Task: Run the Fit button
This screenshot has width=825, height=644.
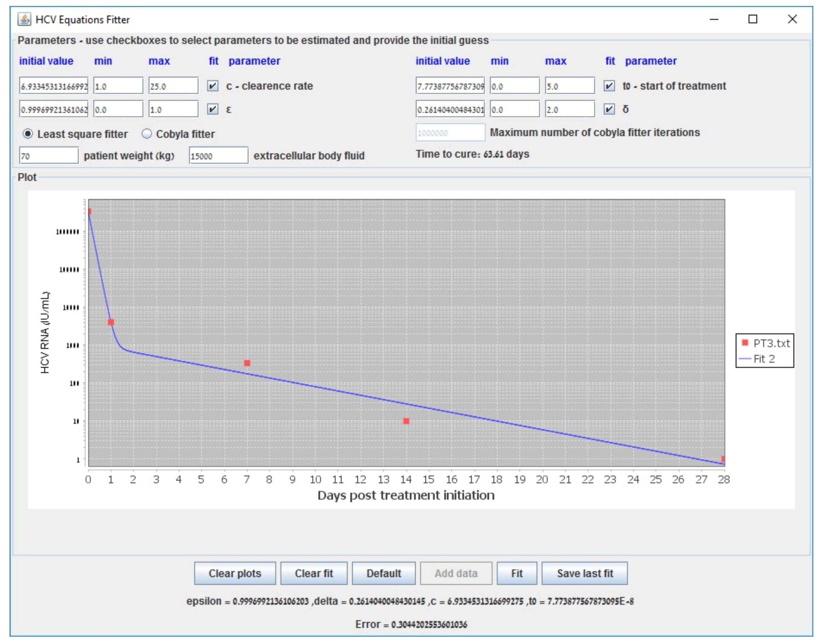Action: [516, 573]
